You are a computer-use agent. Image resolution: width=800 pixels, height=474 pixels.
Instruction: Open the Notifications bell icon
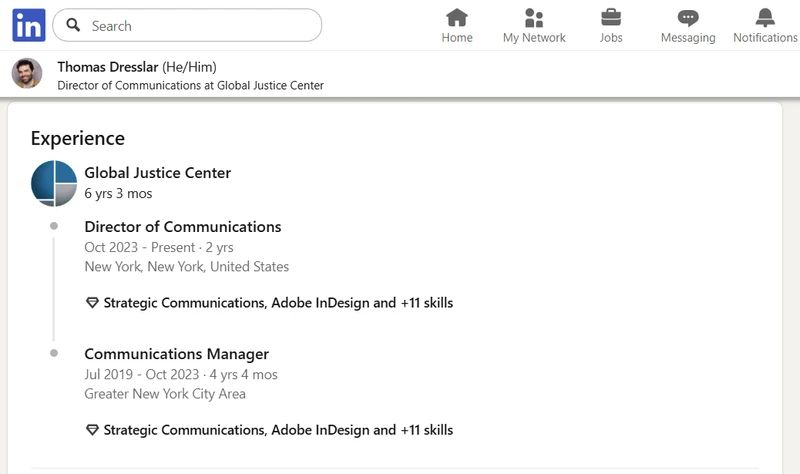pyautogui.click(x=765, y=18)
